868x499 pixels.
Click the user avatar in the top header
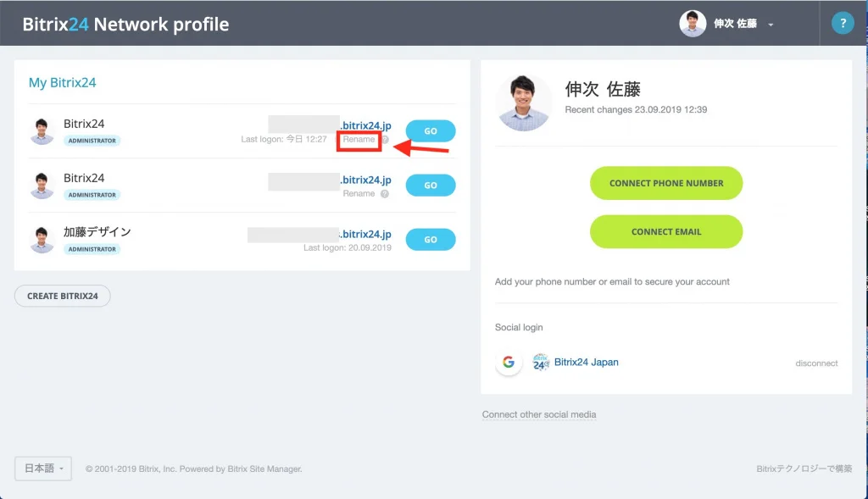[x=693, y=23]
